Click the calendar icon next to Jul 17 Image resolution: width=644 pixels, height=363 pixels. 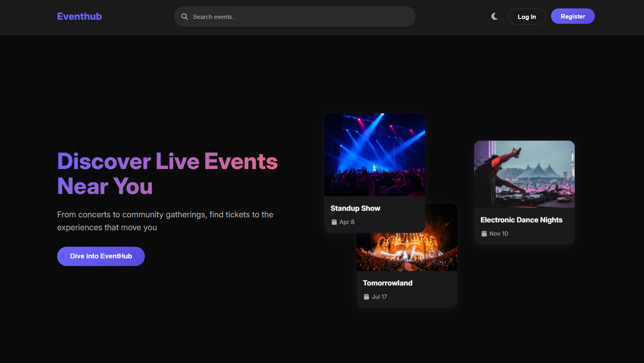point(366,297)
